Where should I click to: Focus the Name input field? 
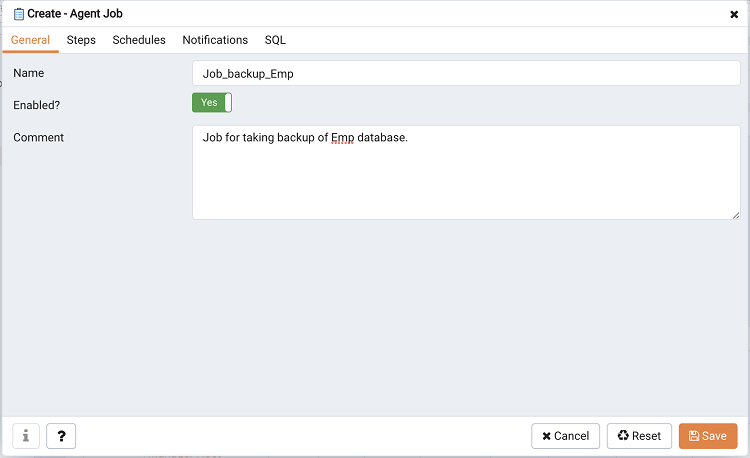tap(466, 73)
